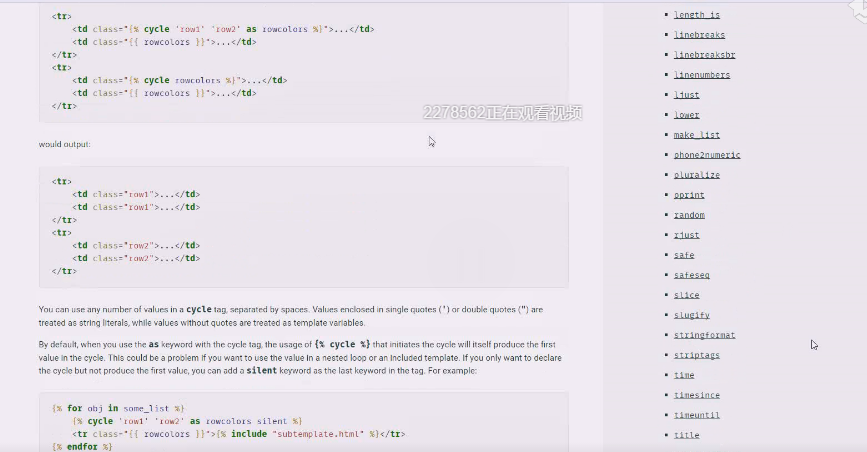The image size is (867, 452).
Task: Open the timeuntil filter link
Action: click(697, 415)
